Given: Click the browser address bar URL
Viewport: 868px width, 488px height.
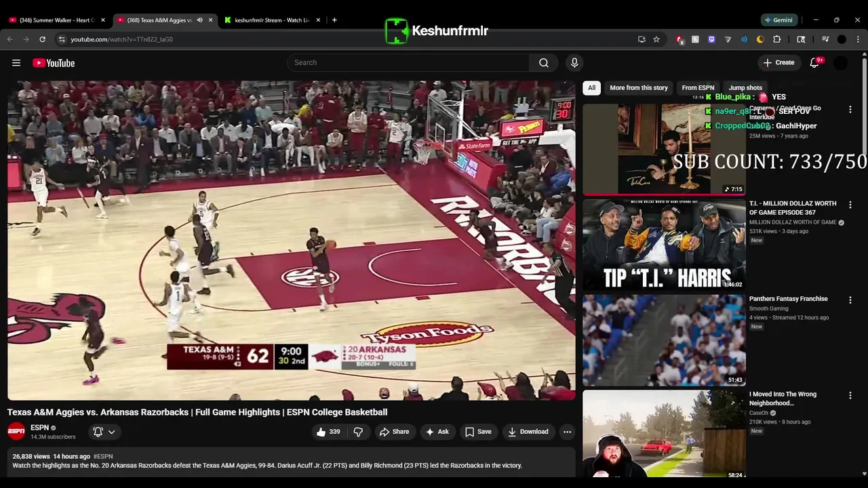Looking at the screenshot, I should pyautogui.click(x=121, y=39).
